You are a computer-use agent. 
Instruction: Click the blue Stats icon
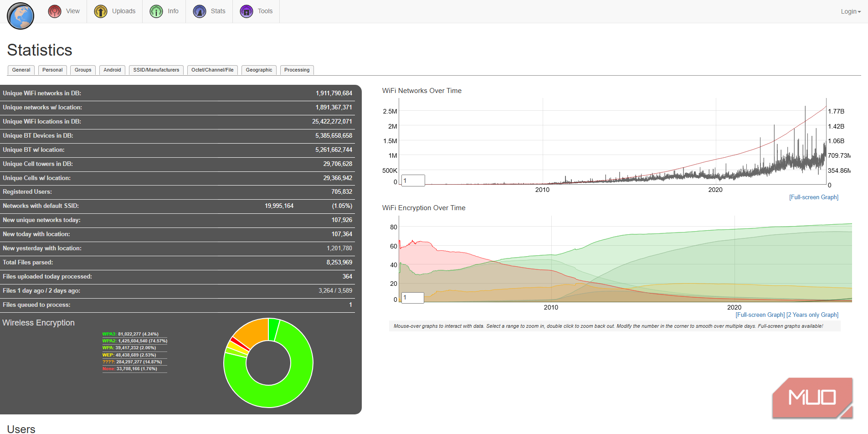200,11
